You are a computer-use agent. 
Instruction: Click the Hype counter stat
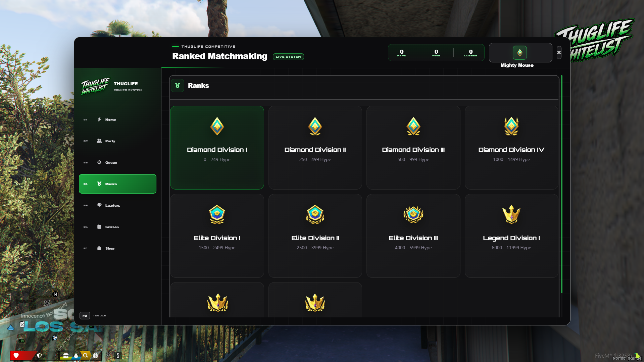[402, 53]
